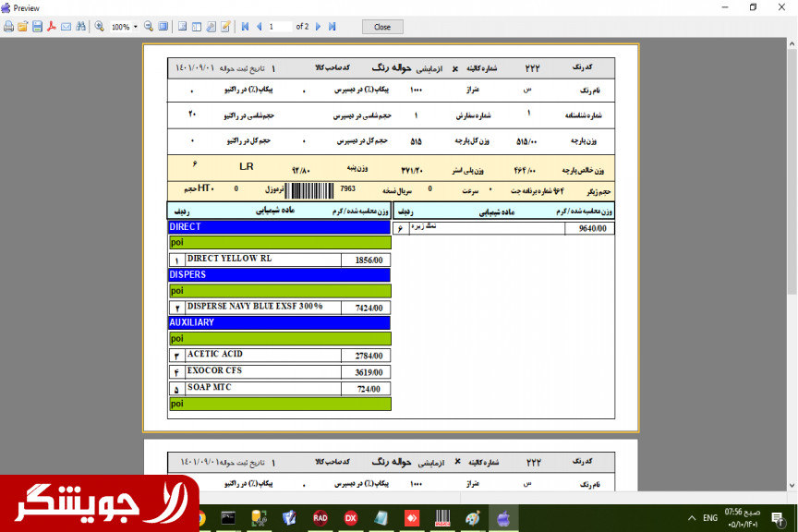Open the barcode app in taskbar
The image size is (798, 532).
click(x=442, y=518)
